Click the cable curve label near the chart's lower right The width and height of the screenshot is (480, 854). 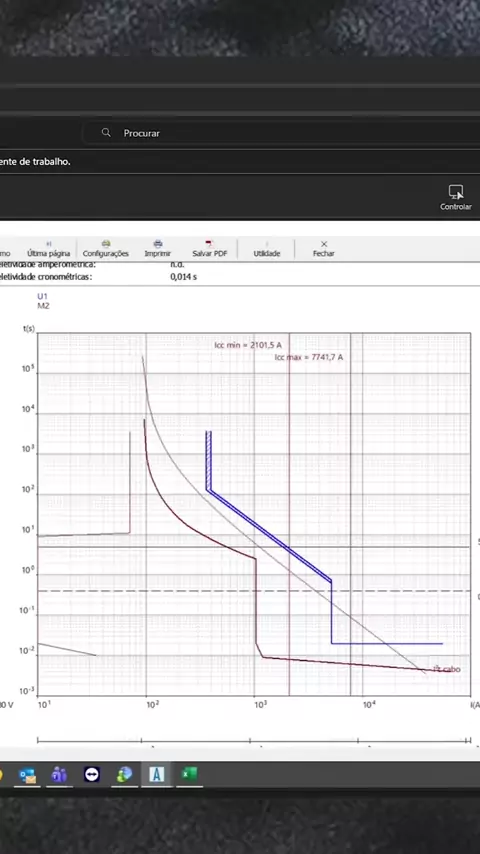(x=447, y=669)
